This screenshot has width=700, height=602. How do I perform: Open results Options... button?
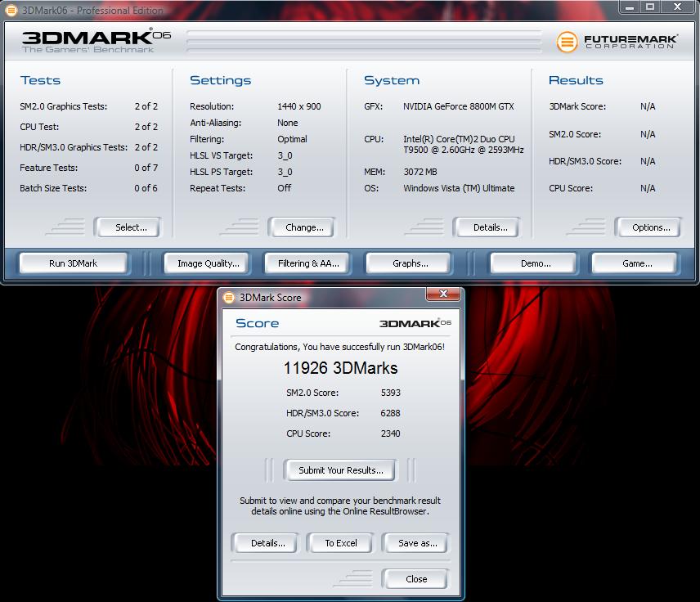pyautogui.click(x=651, y=227)
